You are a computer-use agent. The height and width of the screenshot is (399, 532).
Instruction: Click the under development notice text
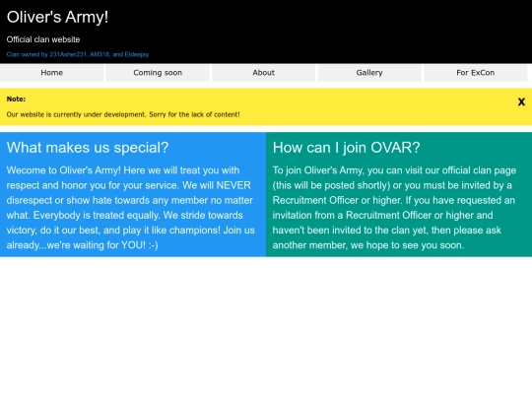click(123, 114)
